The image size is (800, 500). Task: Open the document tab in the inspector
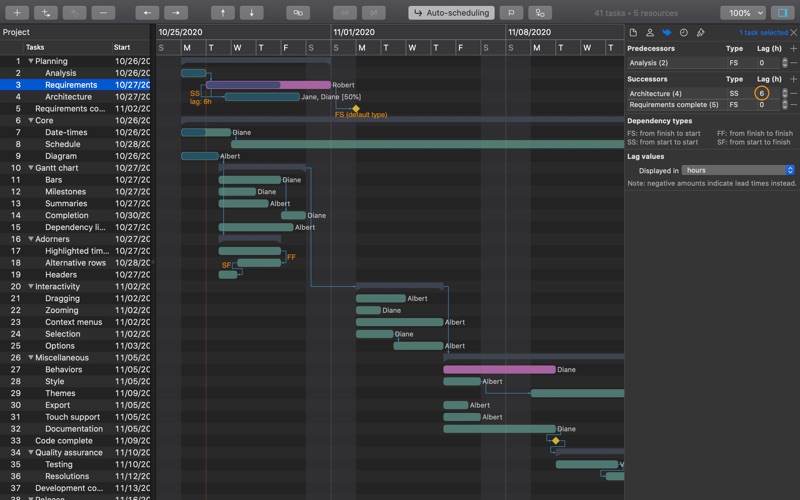pyautogui.click(x=633, y=33)
